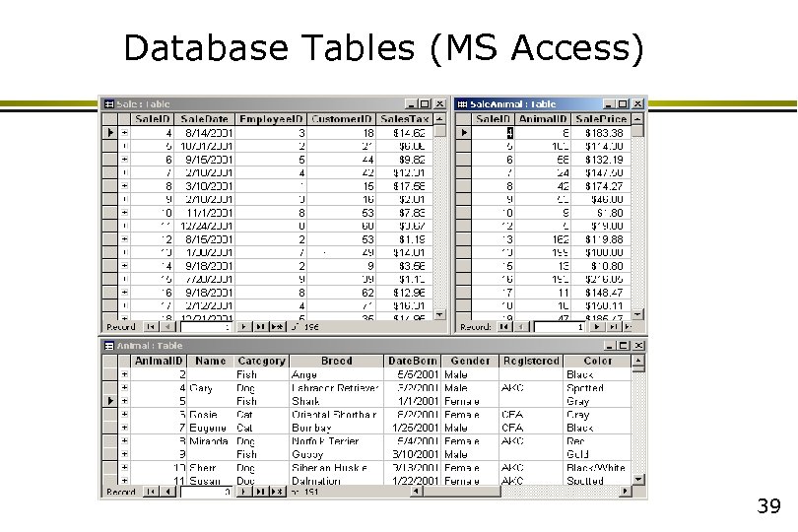Go to first record in SaleAnimal table
The image size is (798, 532).
(503, 326)
